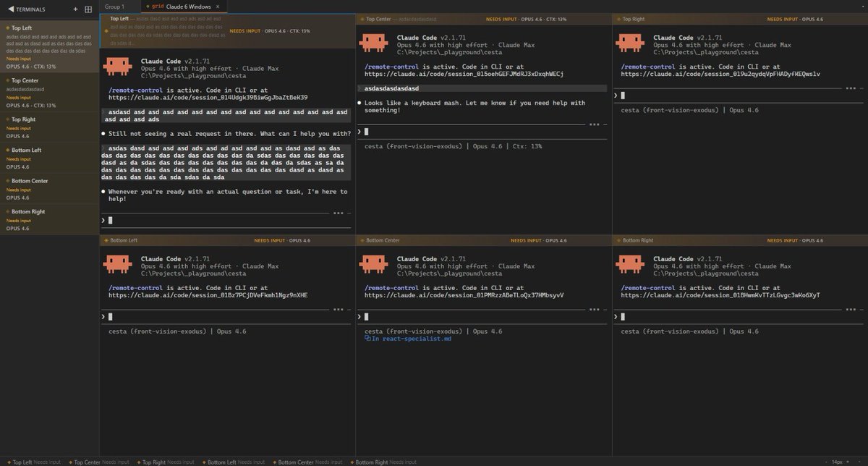Focus the Bottom Center pane prompt input
Image resolution: width=868 pixels, height=466 pixels.
pos(482,316)
